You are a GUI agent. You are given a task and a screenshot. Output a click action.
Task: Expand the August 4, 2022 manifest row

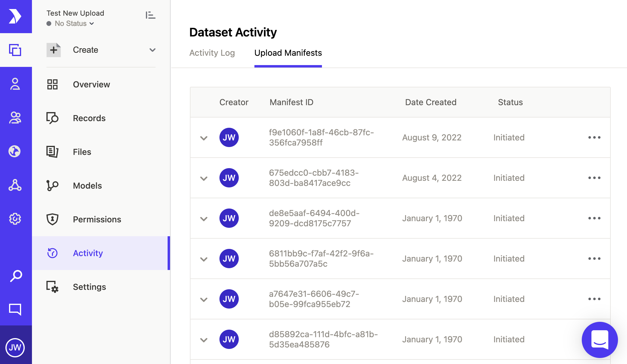click(x=204, y=178)
